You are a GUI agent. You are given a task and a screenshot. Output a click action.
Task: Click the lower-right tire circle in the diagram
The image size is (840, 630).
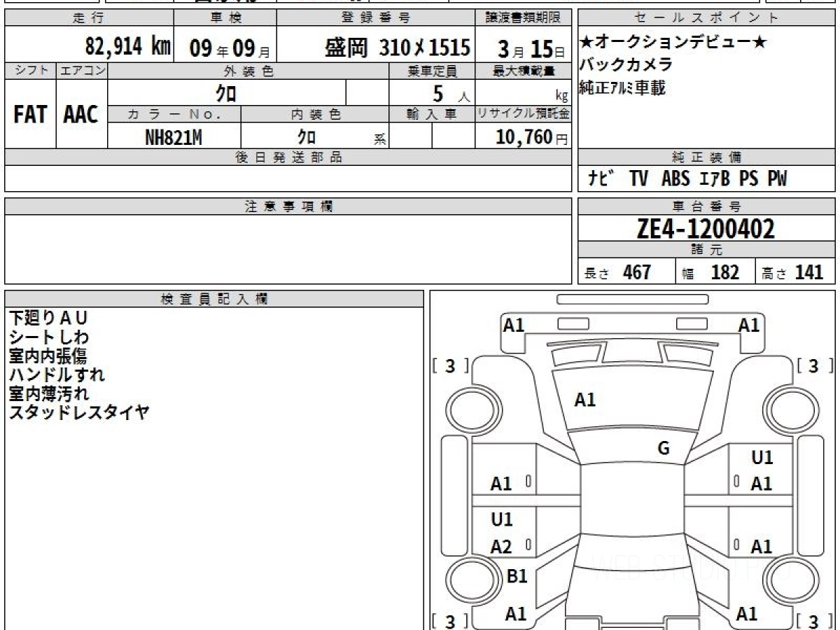click(788, 580)
